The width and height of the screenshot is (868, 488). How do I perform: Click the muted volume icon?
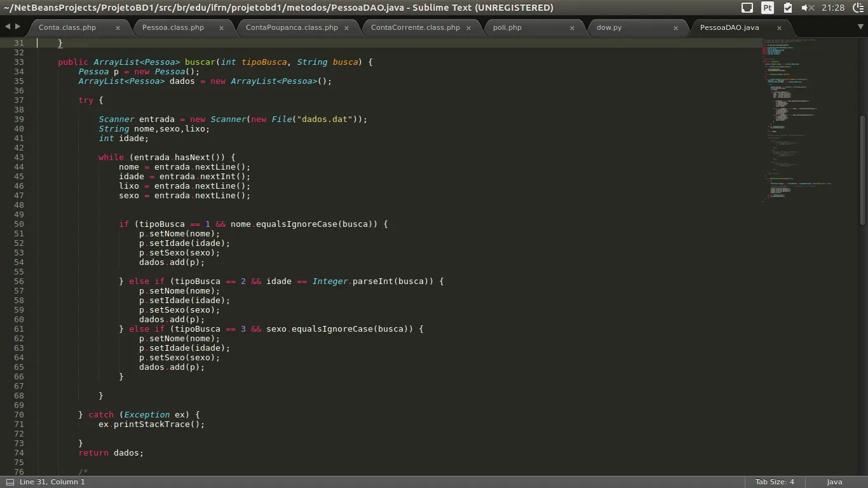(808, 8)
